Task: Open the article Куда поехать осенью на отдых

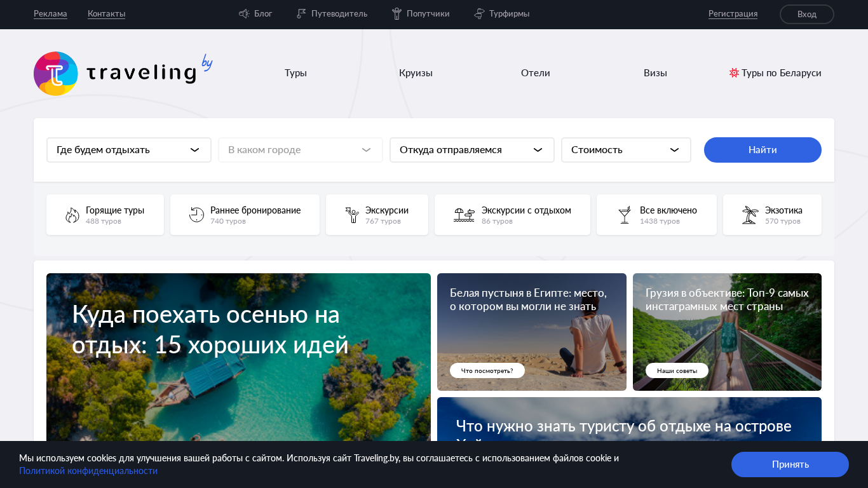Action: click(238, 357)
